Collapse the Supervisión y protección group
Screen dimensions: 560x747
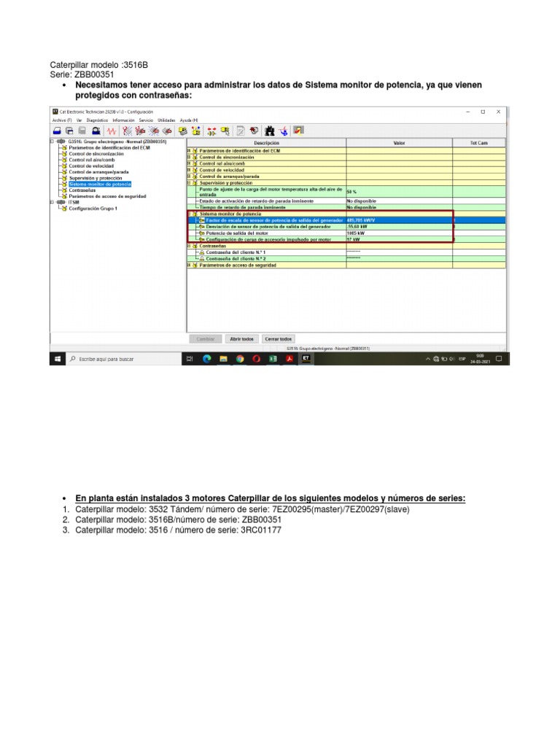(x=189, y=182)
